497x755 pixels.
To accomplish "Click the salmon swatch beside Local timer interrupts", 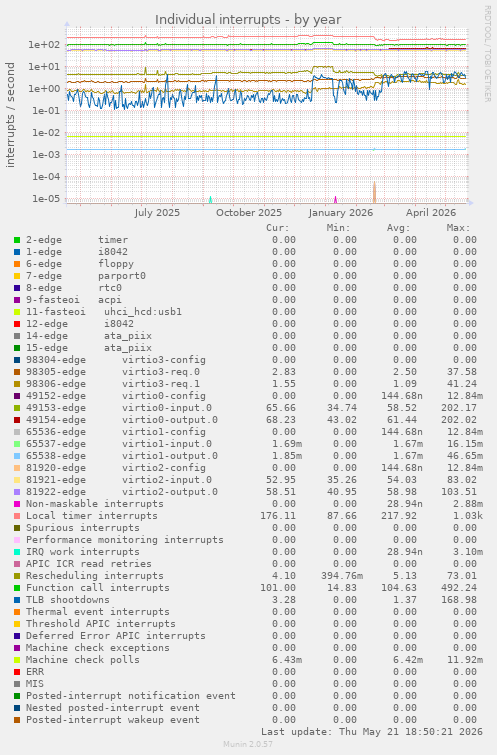I will coord(17,516).
